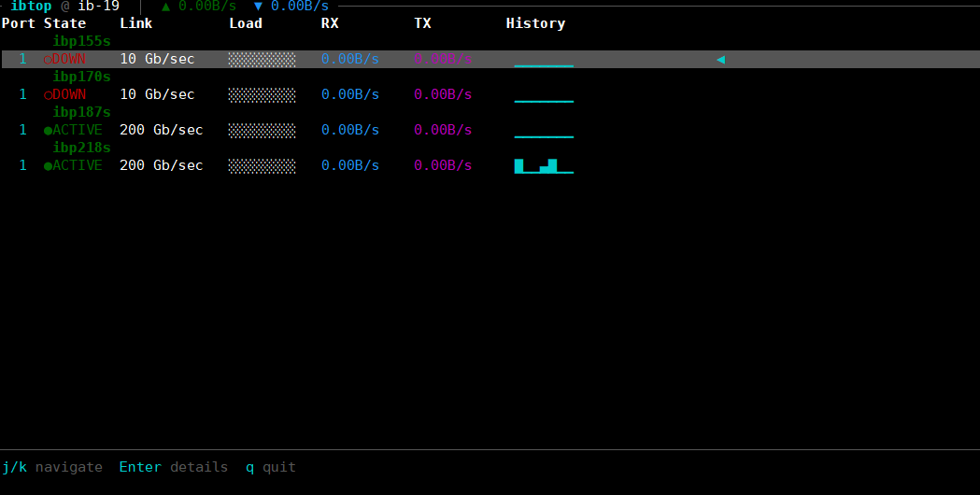Click total upload rate 0.00B/s in header
This screenshot has height=495, width=980.
click(x=207, y=7)
